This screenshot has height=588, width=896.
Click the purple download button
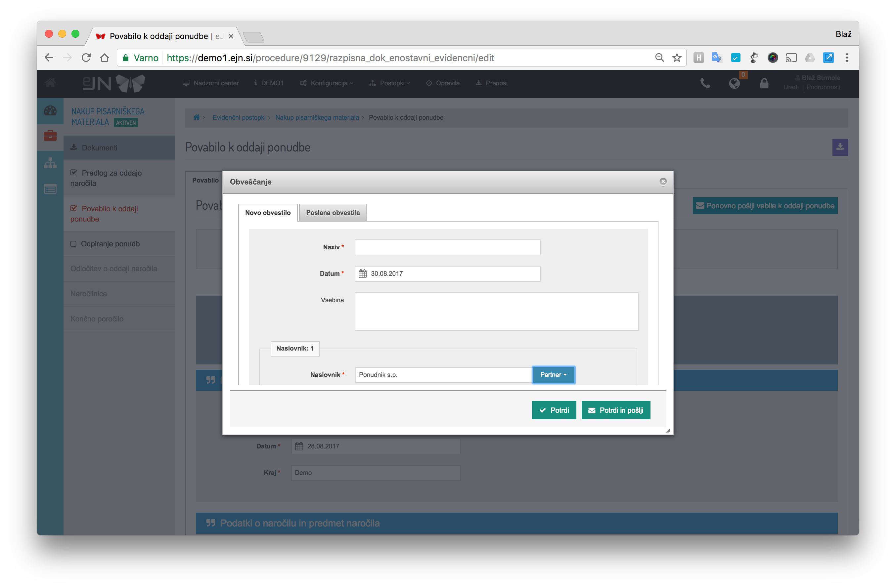(840, 147)
